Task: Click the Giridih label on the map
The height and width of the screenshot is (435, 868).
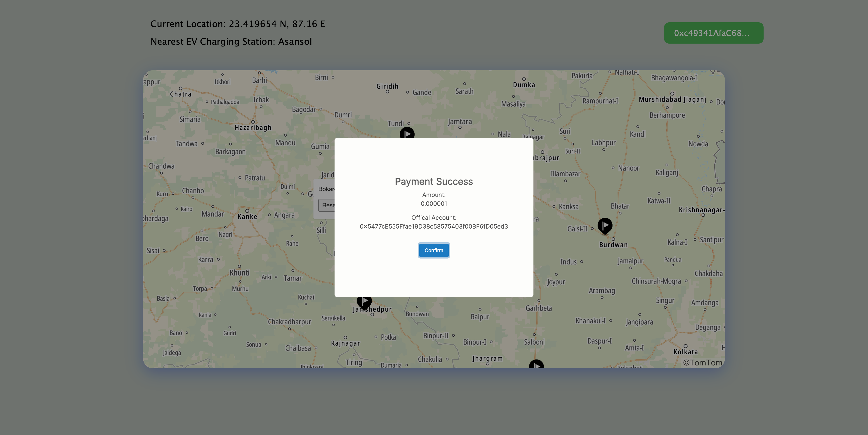Action: [x=387, y=86]
